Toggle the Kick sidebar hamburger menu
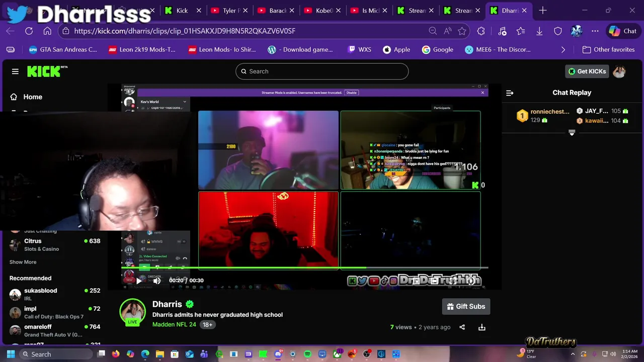This screenshot has width=644, height=362. click(15, 71)
